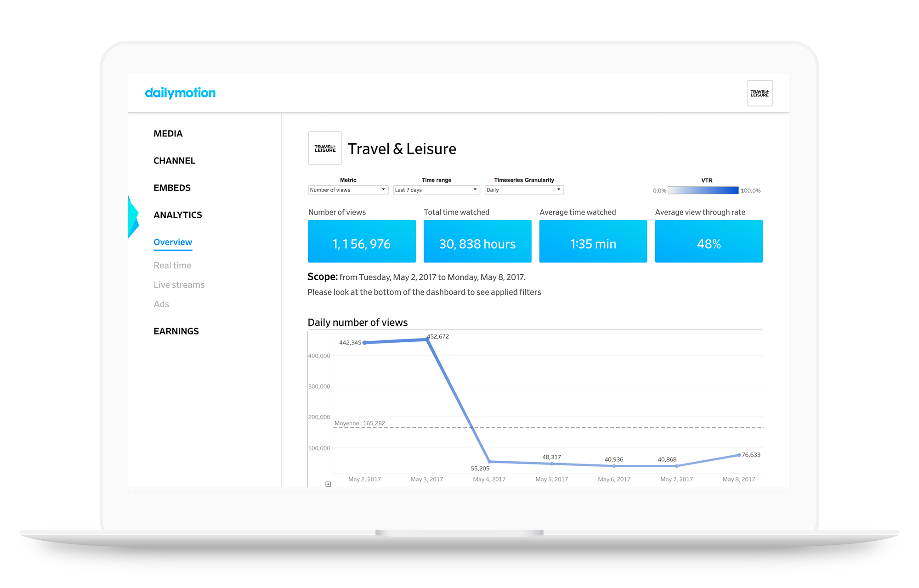Click Travel & Leisure channel logo thumbnail
This screenshot has width=919, height=588.
click(325, 148)
